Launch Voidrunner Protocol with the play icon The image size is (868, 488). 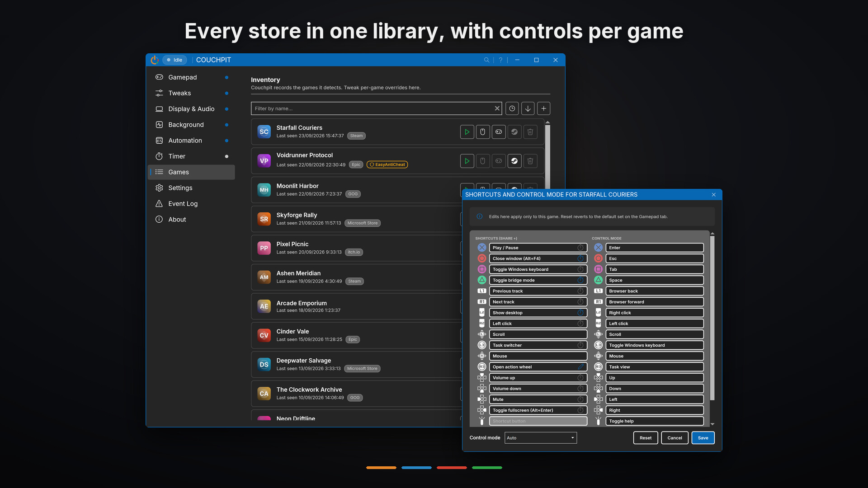tap(467, 161)
